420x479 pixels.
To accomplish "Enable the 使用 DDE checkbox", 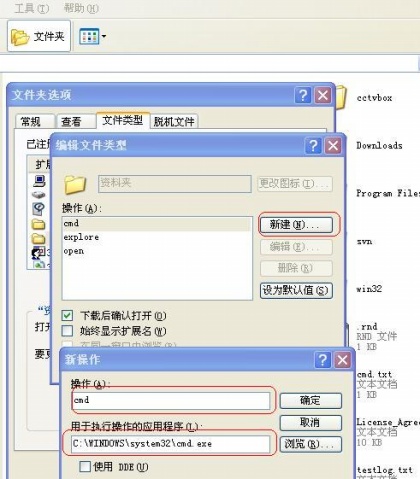I will (x=85, y=467).
